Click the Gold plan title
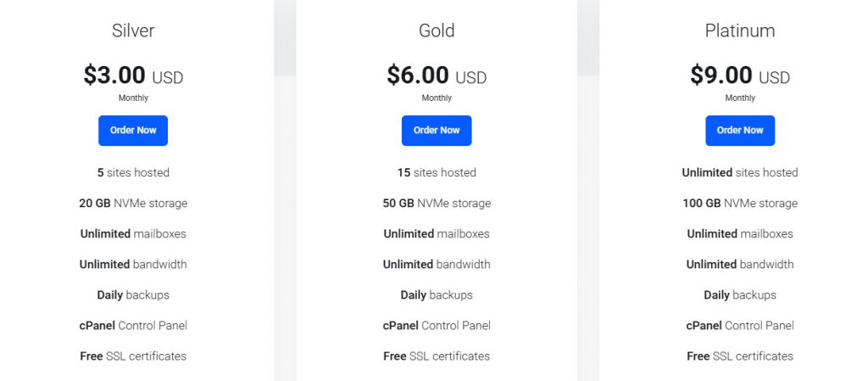The image size is (868, 381). tap(437, 31)
